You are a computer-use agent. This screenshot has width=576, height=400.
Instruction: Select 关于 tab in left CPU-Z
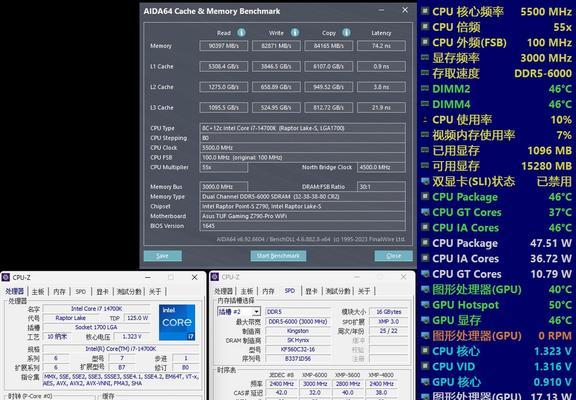155,292
